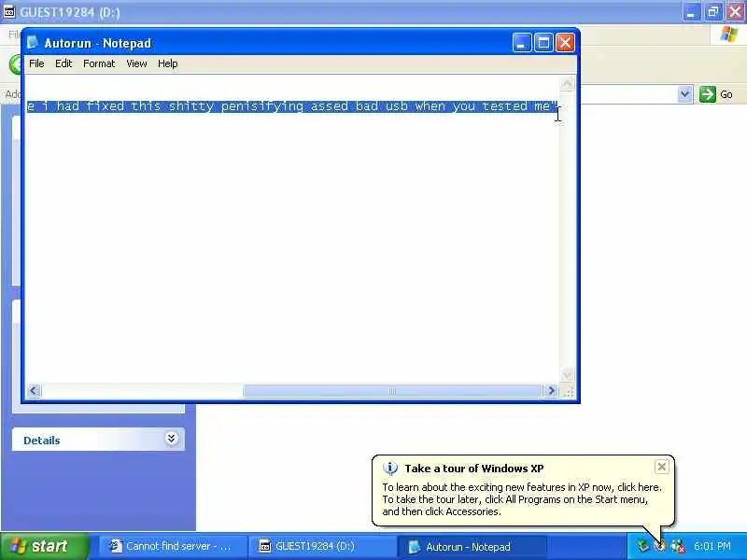
Task: Click the horizontal scrollbar right arrow
Action: pyautogui.click(x=551, y=391)
